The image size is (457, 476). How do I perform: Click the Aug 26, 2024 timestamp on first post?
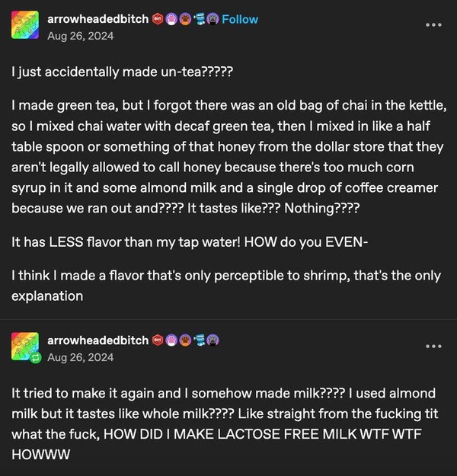[x=81, y=36]
